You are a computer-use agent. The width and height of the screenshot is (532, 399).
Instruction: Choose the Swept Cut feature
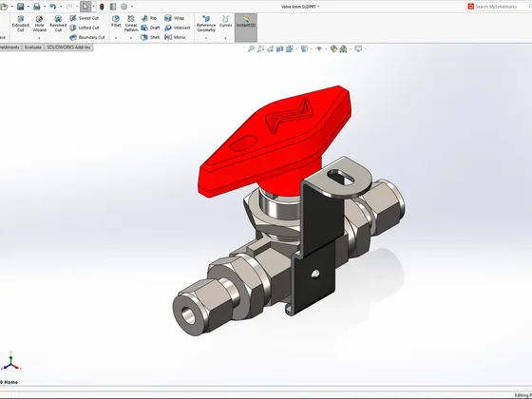tap(85, 18)
